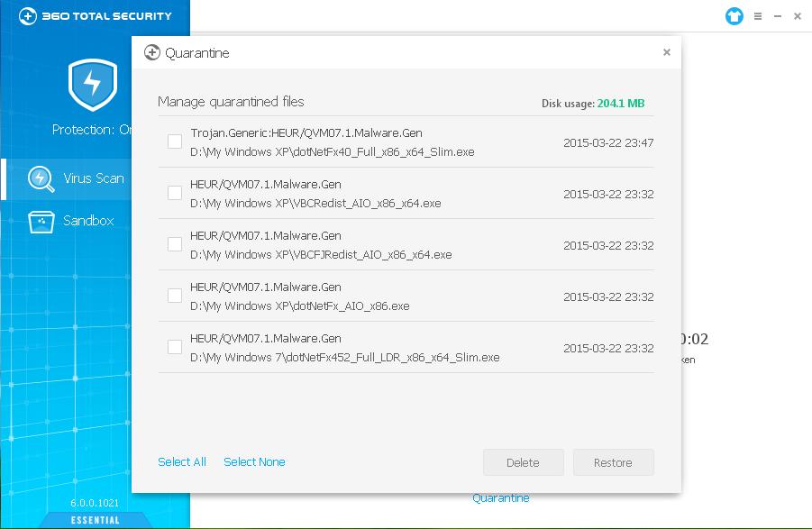The image size is (812, 529).
Task: Click the protection shield lightning icon
Action: 93,85
